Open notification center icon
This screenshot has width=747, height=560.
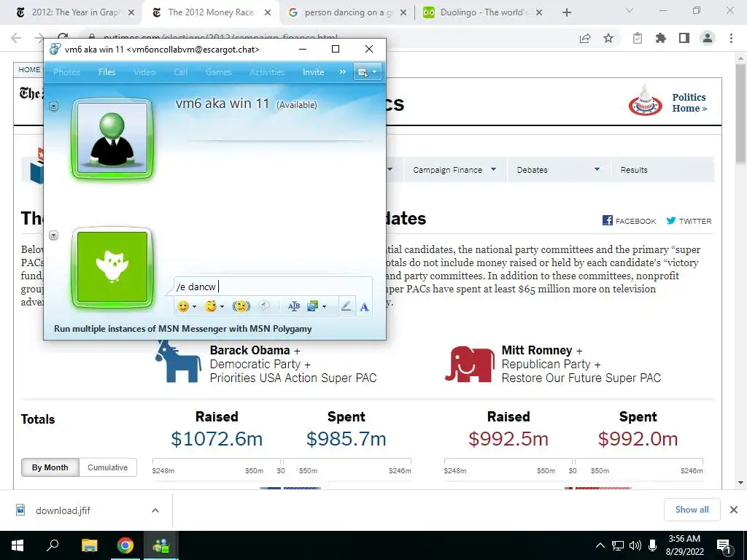coord(724,545)
